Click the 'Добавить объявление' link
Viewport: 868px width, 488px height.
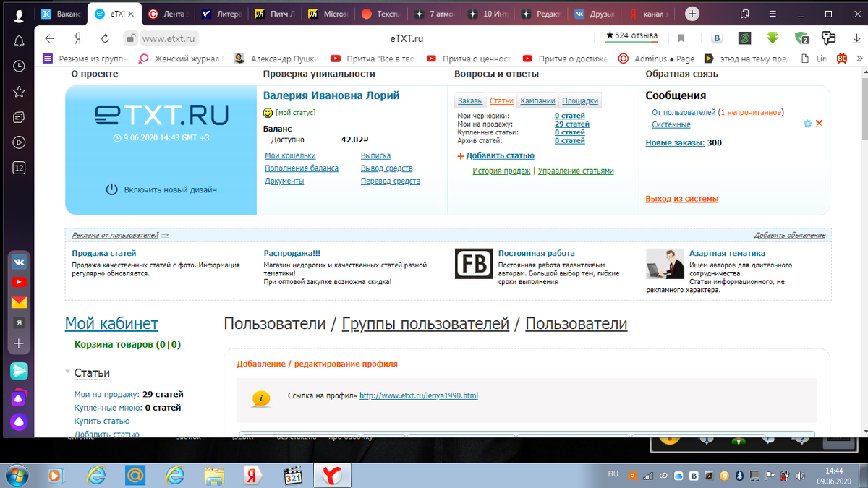coord(789,235)
